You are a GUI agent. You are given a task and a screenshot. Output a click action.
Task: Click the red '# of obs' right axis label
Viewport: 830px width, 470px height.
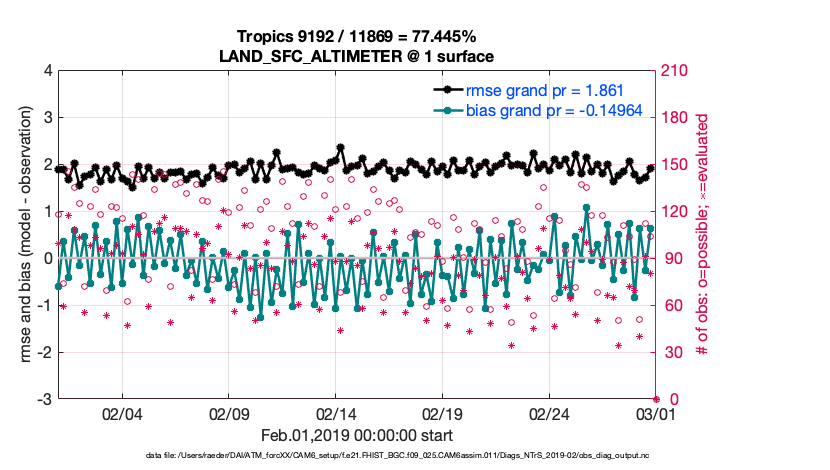704,235
